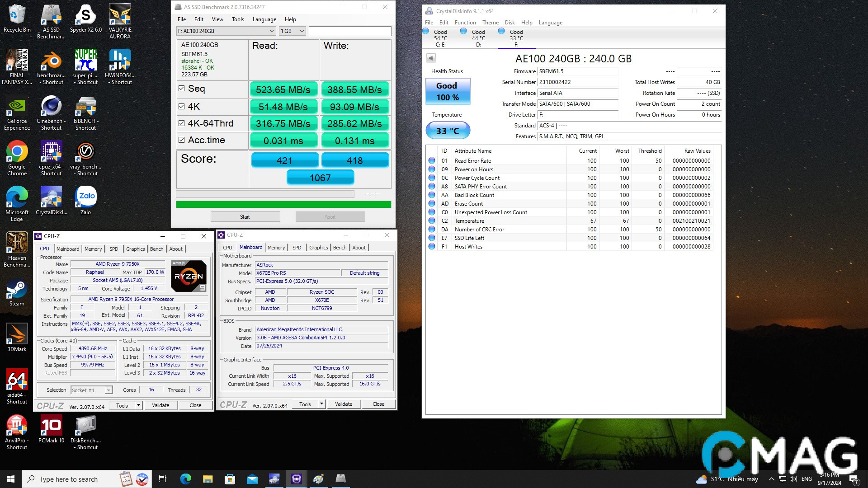This screenshot has width=868, height=488.
Task: Disable the Acc.time test checkbox
Action: [x=182, y=140]
